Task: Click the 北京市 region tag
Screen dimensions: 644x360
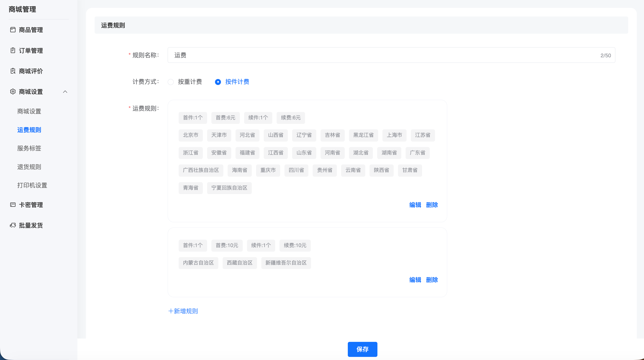Action: (190, 135)
